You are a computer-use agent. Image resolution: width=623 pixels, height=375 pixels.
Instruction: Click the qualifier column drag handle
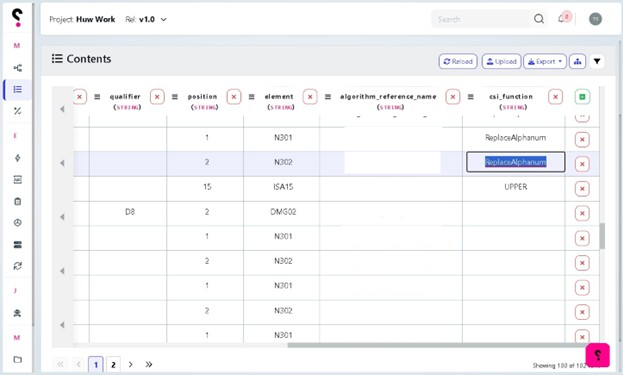pyautogui.click(x=97, y=97)
